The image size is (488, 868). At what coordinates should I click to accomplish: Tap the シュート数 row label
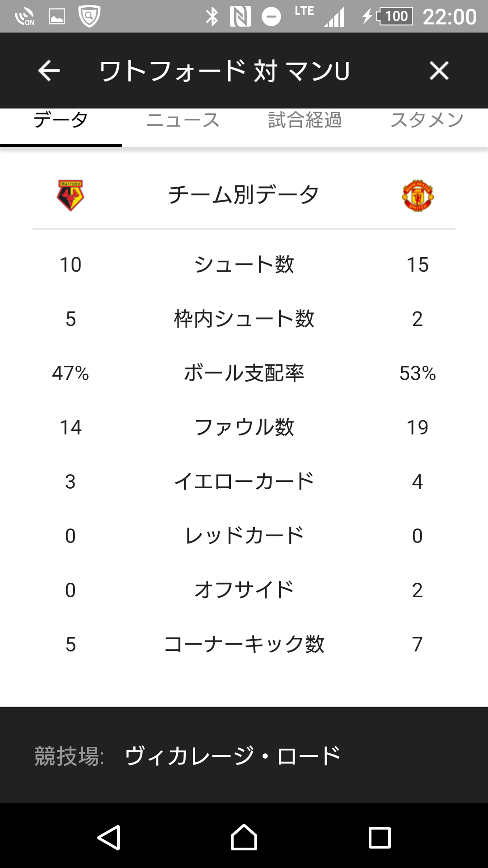click(x=244, y=264)
